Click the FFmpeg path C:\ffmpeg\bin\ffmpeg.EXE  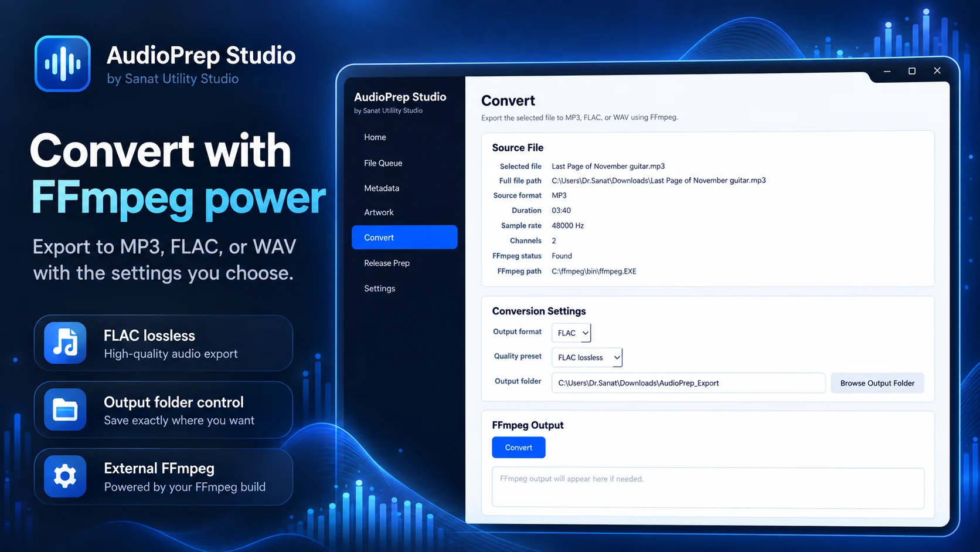pyautogui.click(x=594, y=271)
